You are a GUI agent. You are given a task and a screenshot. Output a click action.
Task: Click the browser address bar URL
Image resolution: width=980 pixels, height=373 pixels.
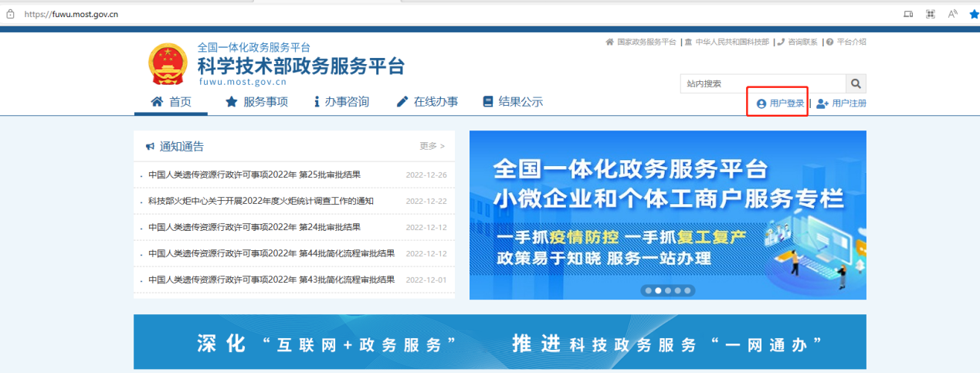(x=71, y=14)
